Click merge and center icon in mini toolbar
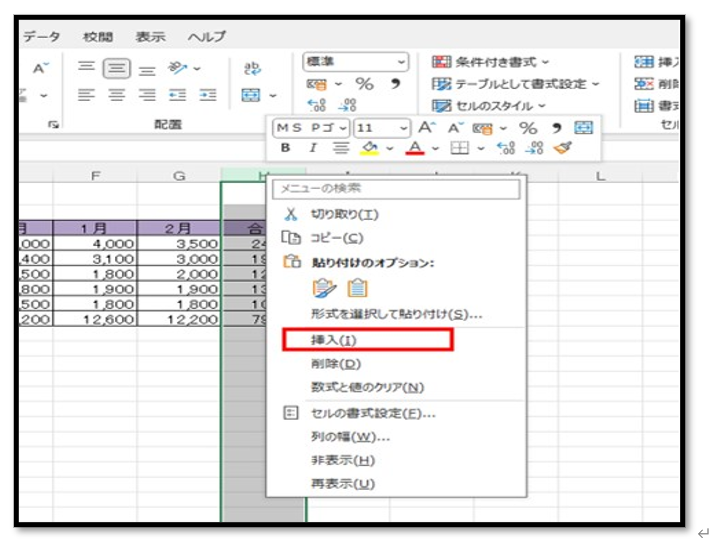The image size is (714, 541). pos(583,128)
